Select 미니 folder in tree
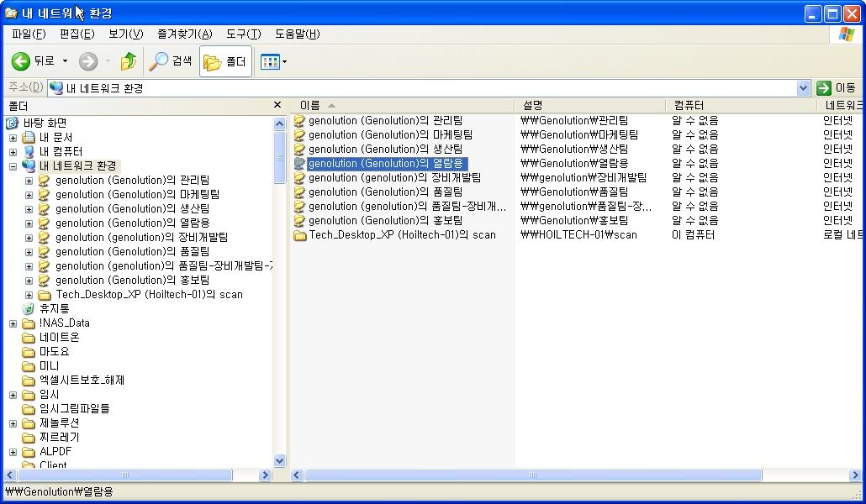 coord(49,366)
